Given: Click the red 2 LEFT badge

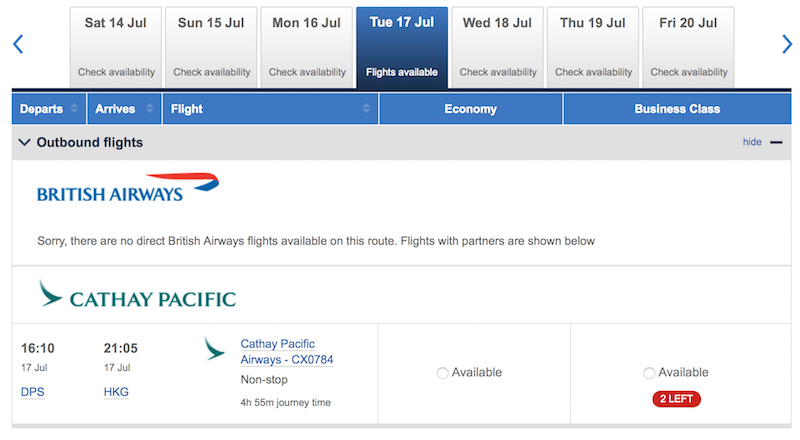Looking at the screenshot, I should coord(677,399).
